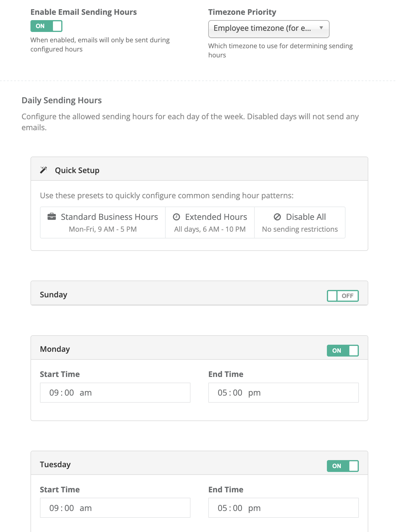
Task: Click the Sunday panel header
Action: (199, 293)
